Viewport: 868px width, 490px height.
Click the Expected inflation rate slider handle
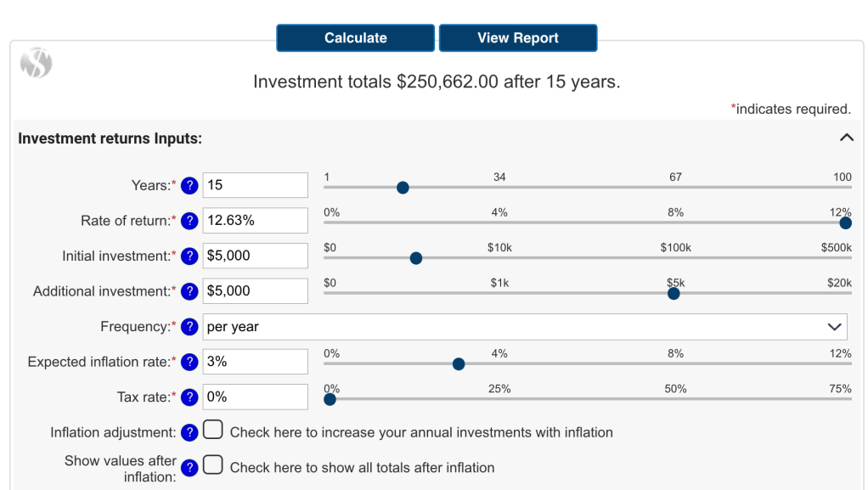(x=459, y=364)
